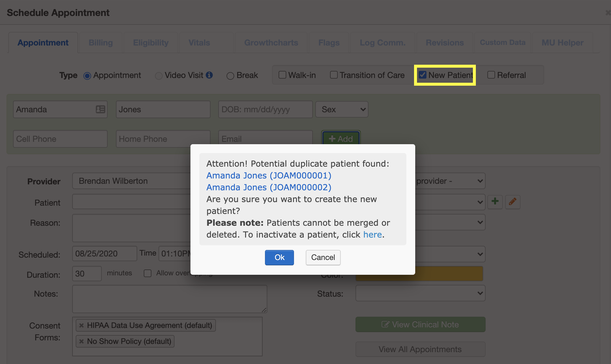Enable the Referral checkbox

pos(491,75)
